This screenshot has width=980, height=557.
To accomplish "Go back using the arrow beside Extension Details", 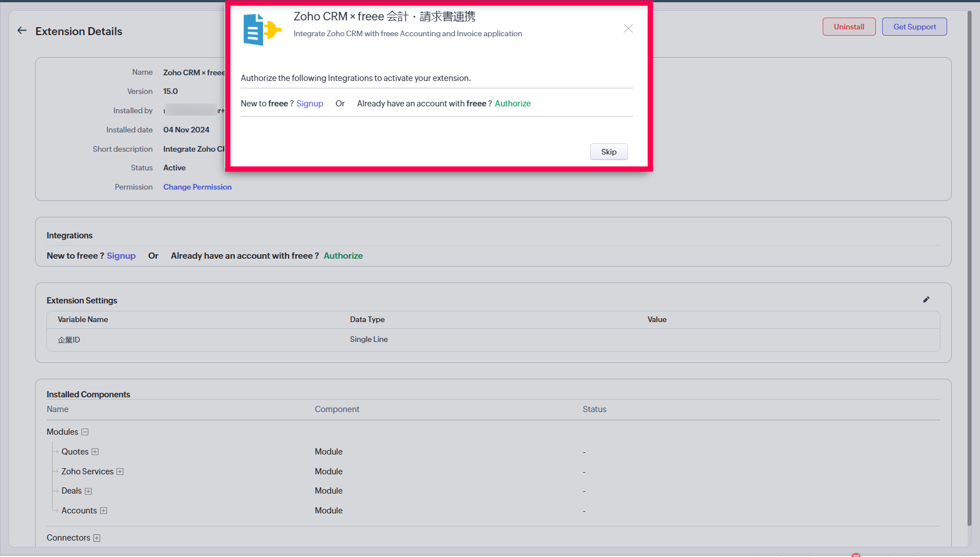I will (22, 31).
